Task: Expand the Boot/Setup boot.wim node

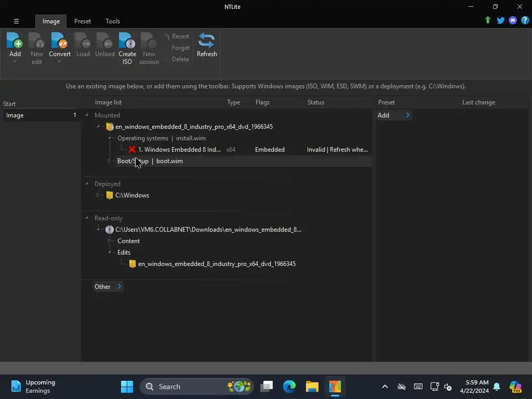Action: coord(109,161)
